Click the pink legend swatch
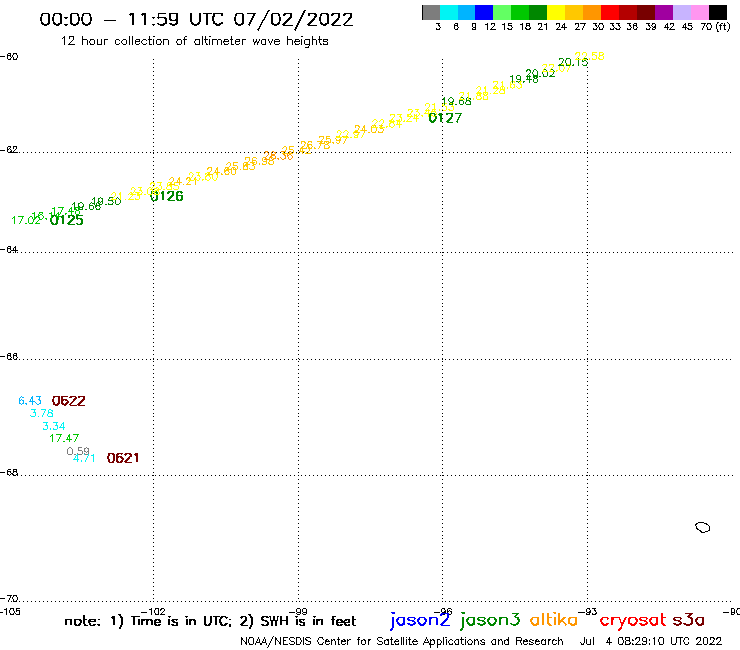 click(x=699, y=12)
